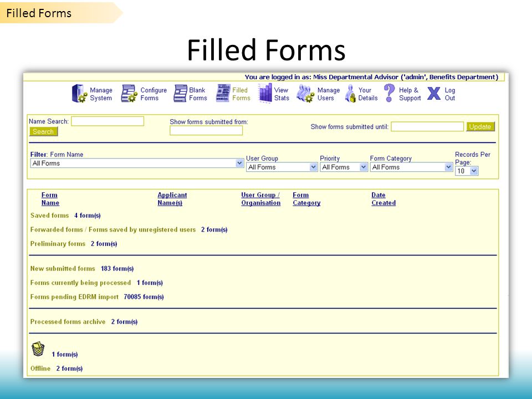Click the logged in as Miss Departmental Advisor text
This screenshot has height=399, width=532.
pos(371,77)
